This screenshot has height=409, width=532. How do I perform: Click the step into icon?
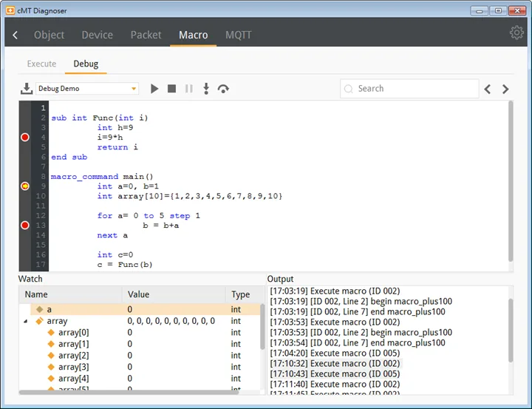pyautogui.click(x=206, y=89)
